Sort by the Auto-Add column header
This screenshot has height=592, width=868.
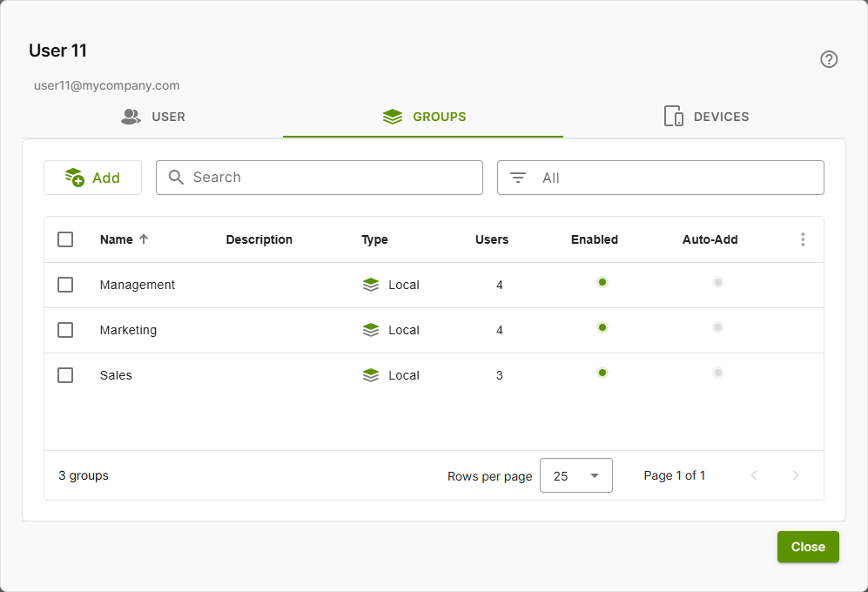[710, 239]
